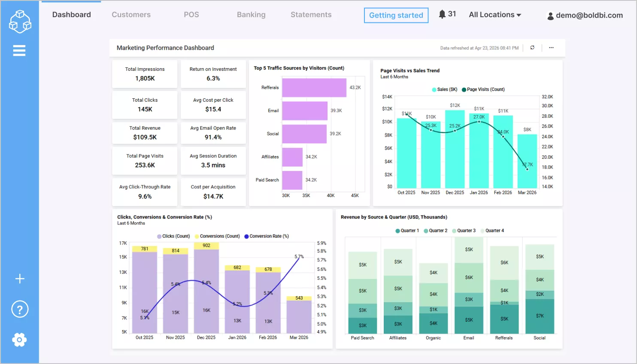Open the hamburger menu in the sidebar
Image resolution: width=637 pixels, height=364 pixels.
pos(19,51)
